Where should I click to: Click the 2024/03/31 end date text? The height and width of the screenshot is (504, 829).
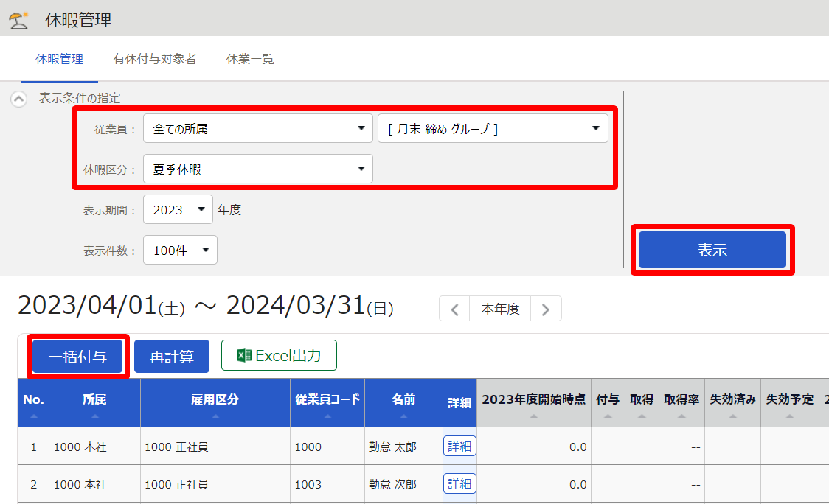coord(296,305)
